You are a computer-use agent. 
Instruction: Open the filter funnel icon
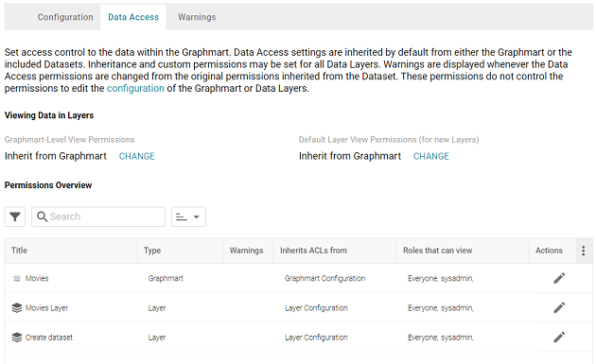click(x=15, y=217)
